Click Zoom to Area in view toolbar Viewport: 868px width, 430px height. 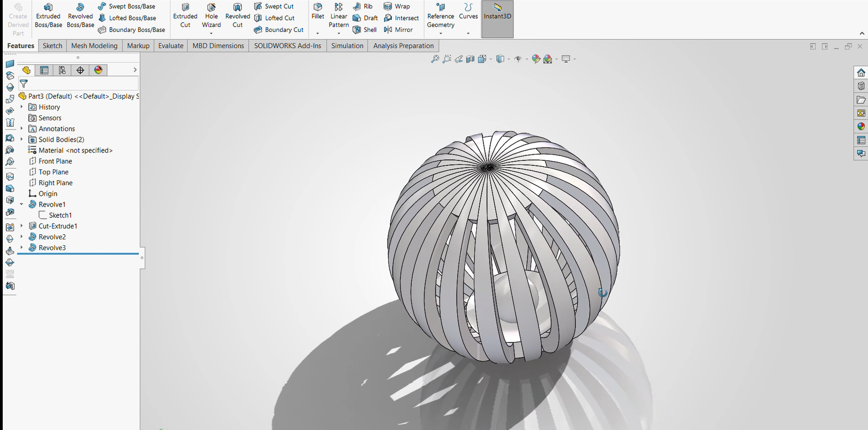click(447, 59)
